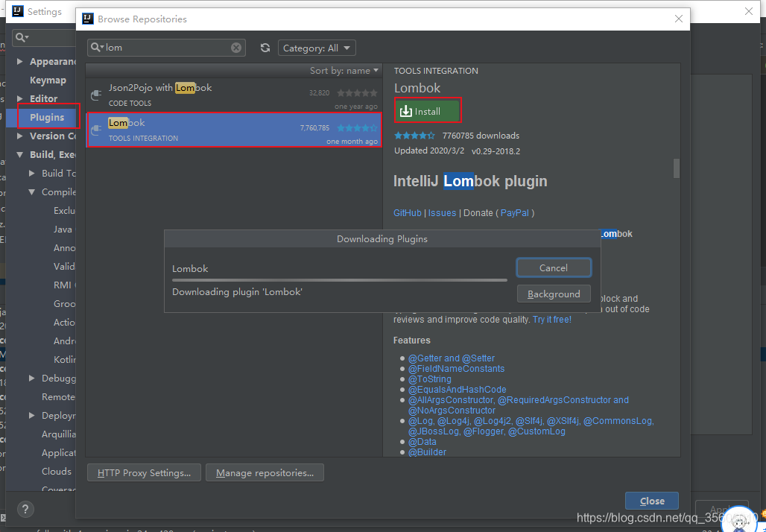Click the Lombok download progress bar

[340, 280]
